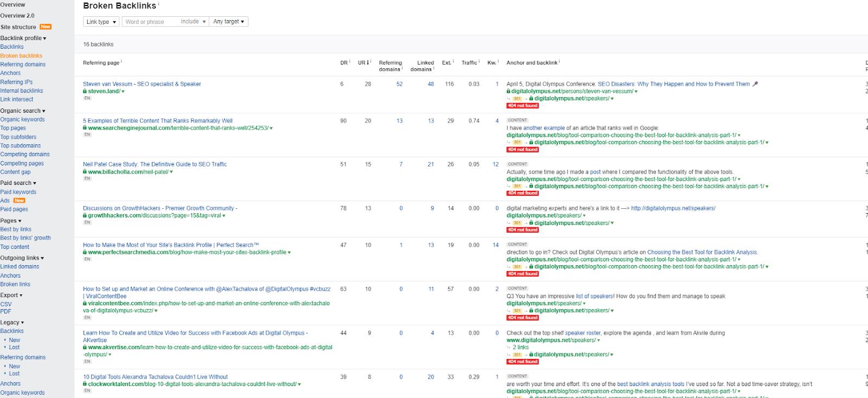868x398 pixels.
Task: Expand the Export sidebar section
Action: coord(11,295)
